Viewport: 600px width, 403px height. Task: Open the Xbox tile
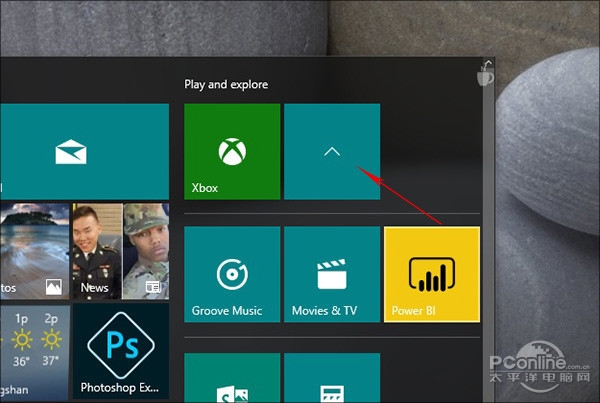pos(232,151)
